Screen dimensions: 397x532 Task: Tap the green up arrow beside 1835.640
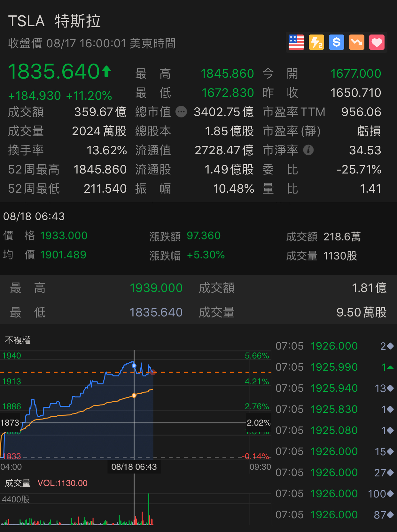[x=107, y=71]
